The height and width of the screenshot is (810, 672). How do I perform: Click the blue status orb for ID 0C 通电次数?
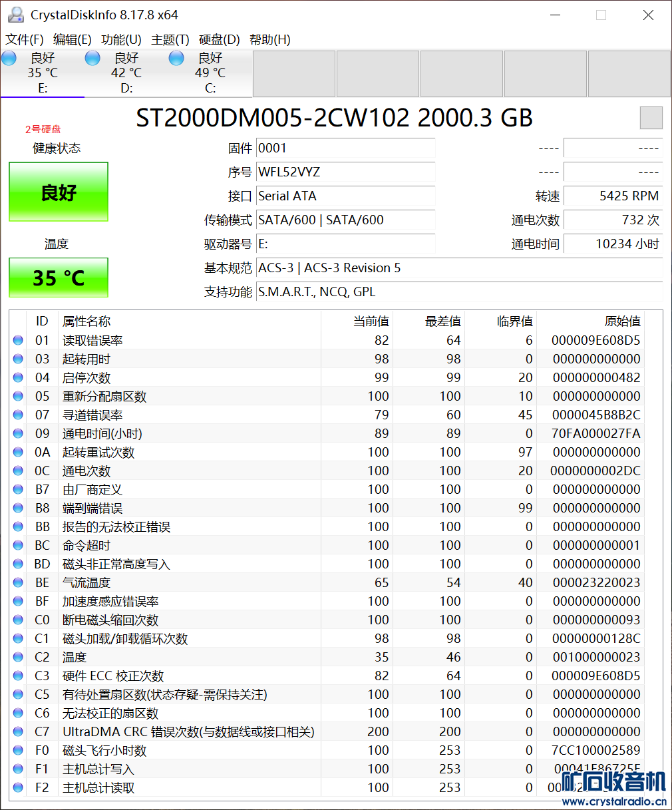pos(17,471)
